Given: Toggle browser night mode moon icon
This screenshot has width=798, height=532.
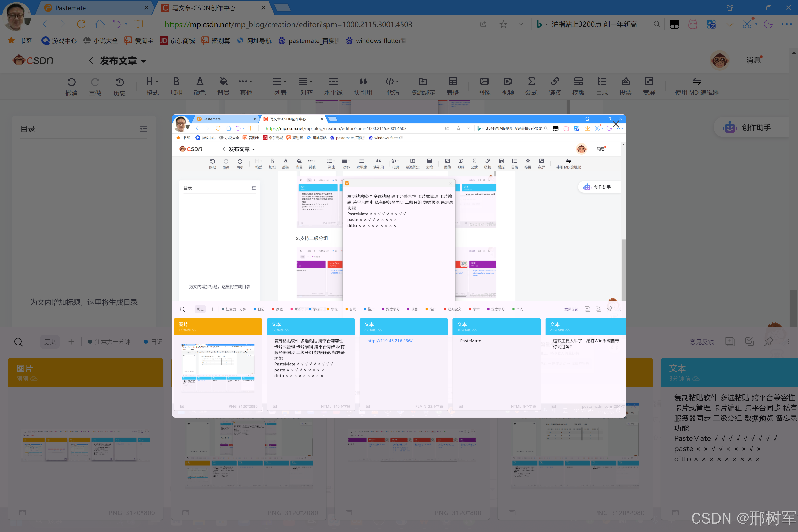Looking at the screenshot, I should (768, 24).
